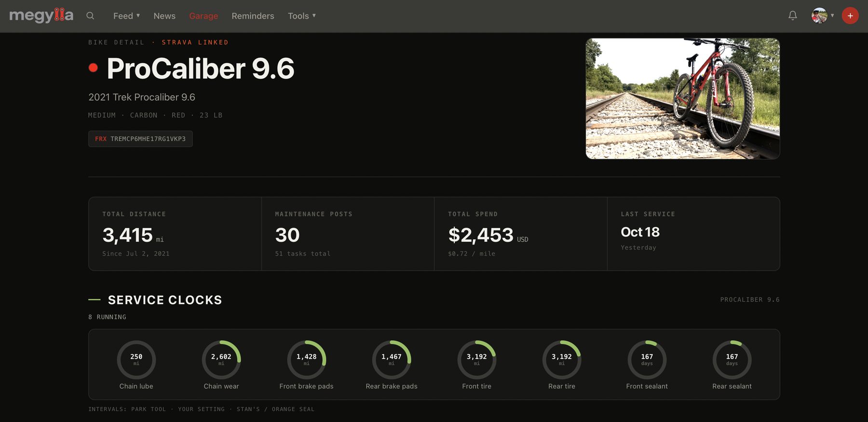Open the bike photo on railroad tracks
The image size is (868, 422).
(683, 99)
